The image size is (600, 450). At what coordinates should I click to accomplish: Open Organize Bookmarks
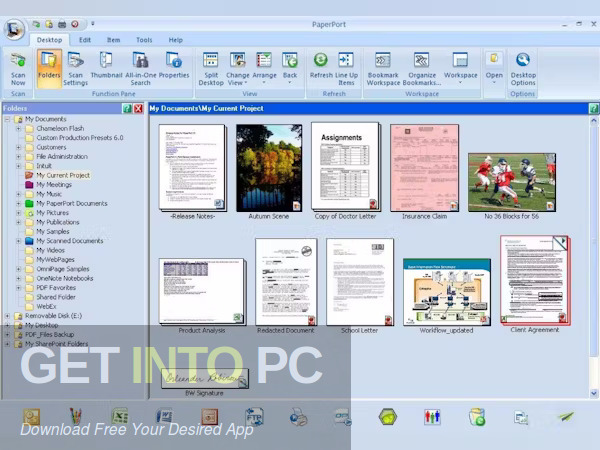[422, 69]
